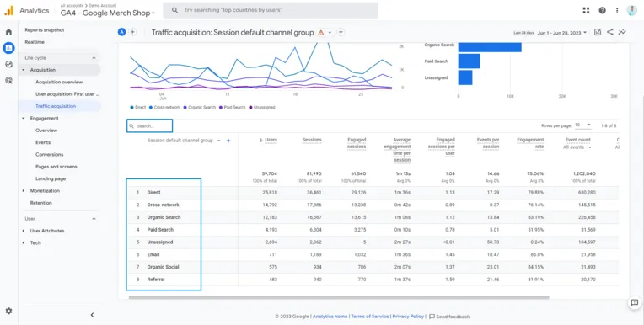Open dropdown arrow beside the warning icon

pos(330,33)
